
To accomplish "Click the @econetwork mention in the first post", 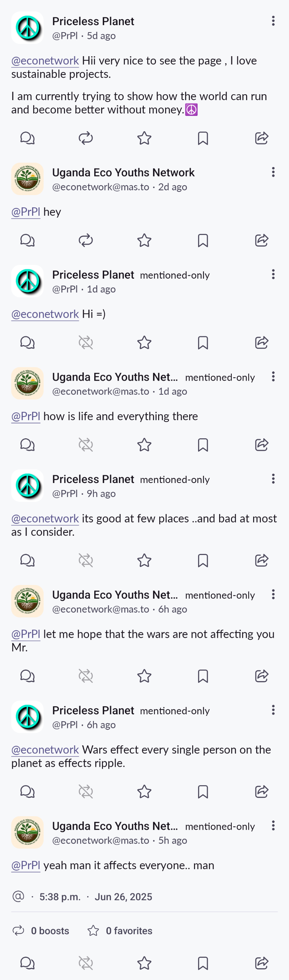I will click(45, 61).
